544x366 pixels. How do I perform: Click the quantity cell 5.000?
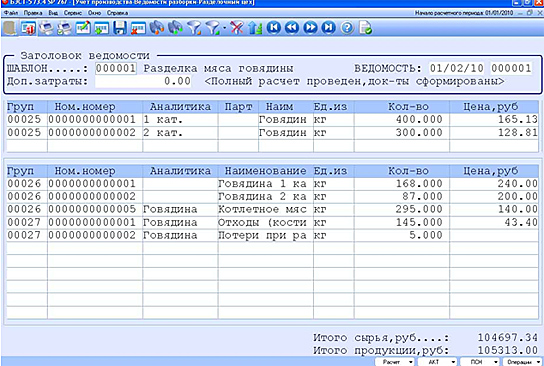(x=402, y=235)
